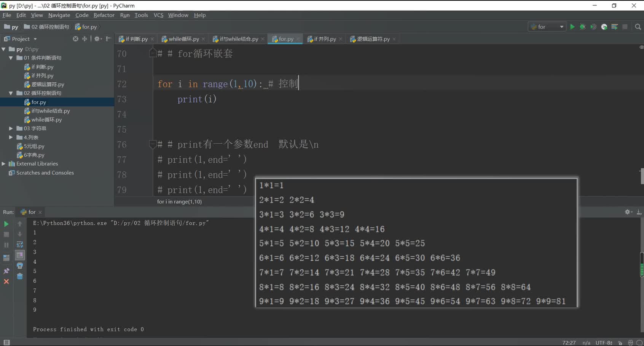Run the 'for' configuration from main toolbar
644x346 pixels.
(572, 27)
